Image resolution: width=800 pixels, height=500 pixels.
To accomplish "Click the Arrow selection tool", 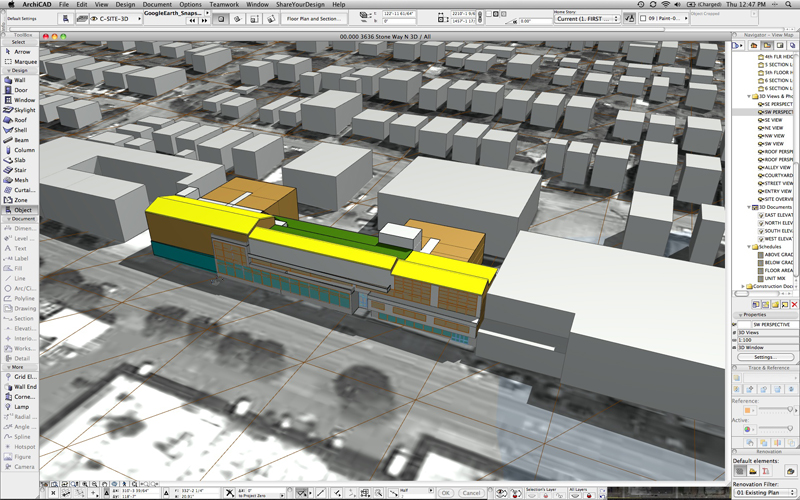I will click(x=19, y=51).
